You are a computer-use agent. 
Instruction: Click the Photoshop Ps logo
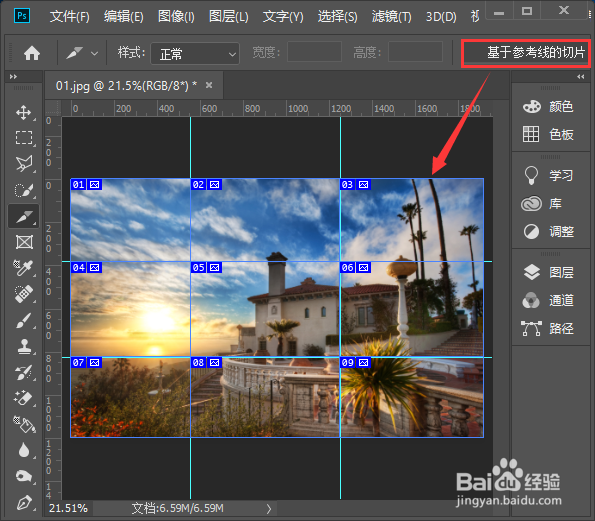22,16
